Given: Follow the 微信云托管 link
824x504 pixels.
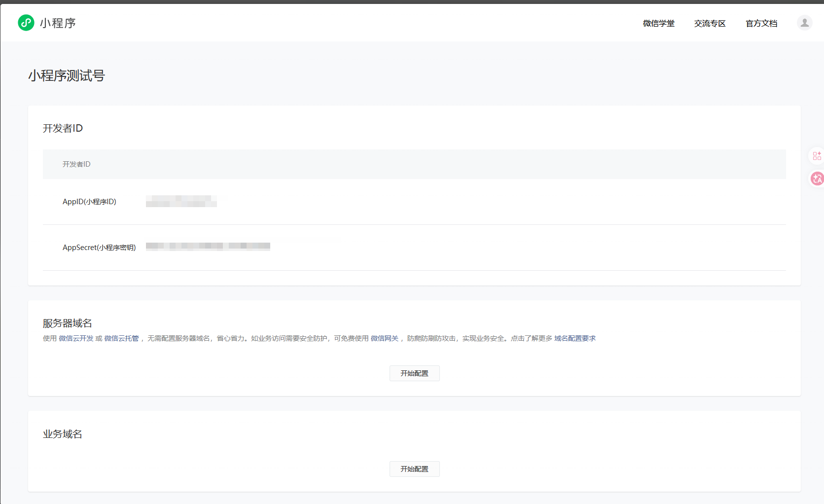Looking at the screenshot, I should (x=121, y=338).
